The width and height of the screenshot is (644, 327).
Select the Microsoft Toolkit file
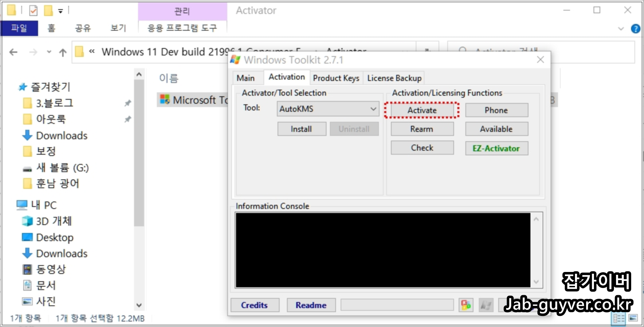[193, 100]
